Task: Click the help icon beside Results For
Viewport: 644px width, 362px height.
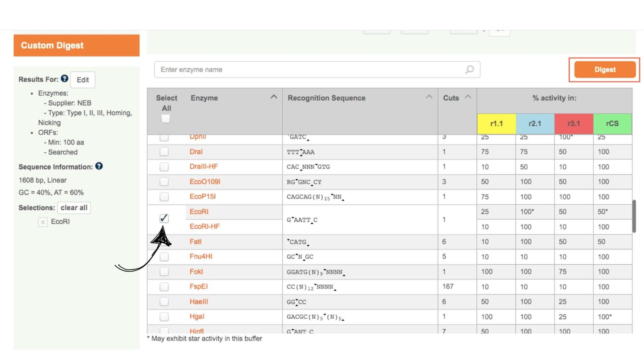Action: coord(64,79)
